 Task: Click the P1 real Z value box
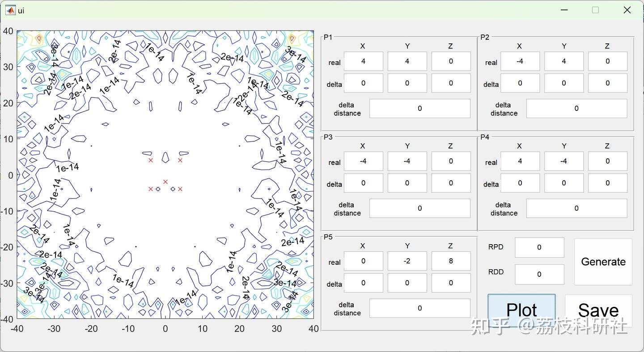pos(451,61)
